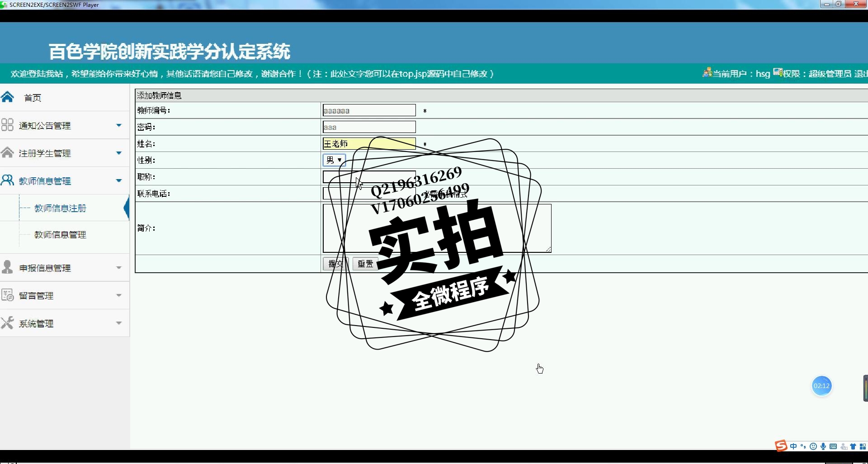Open the emoji smiley icon in IME bar
Image resolution: width=868 pixels, height=464 pixels.
click(x=813, y=447)
